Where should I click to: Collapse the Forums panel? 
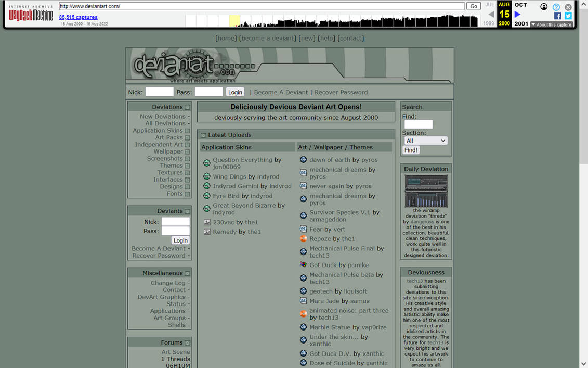click(187, 343)
